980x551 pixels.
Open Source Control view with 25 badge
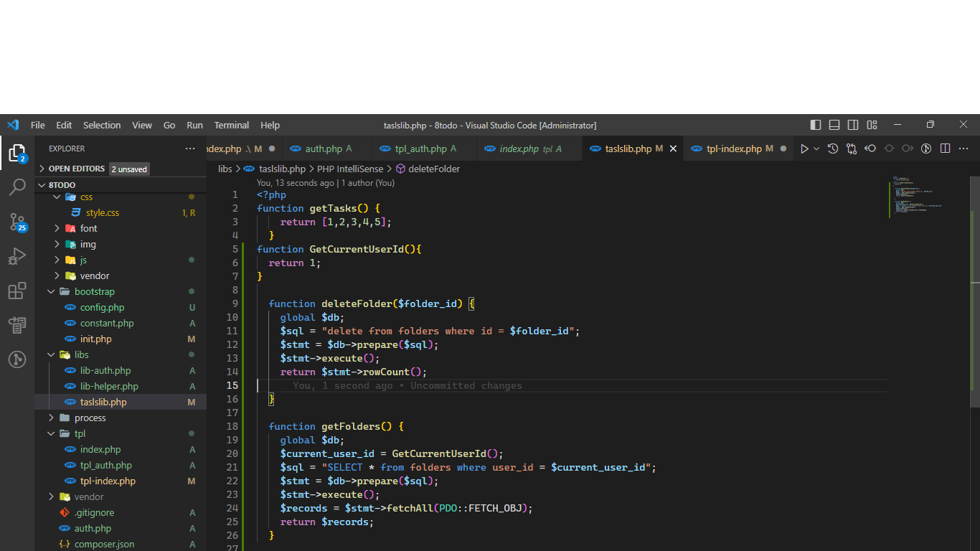(17, 222)
